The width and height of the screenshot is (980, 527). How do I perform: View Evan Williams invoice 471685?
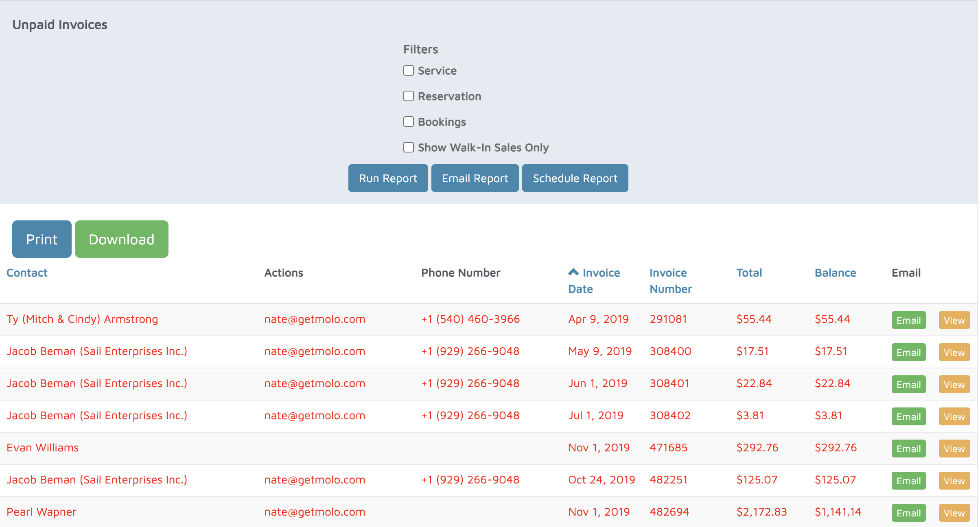click(x=954, y=449)
